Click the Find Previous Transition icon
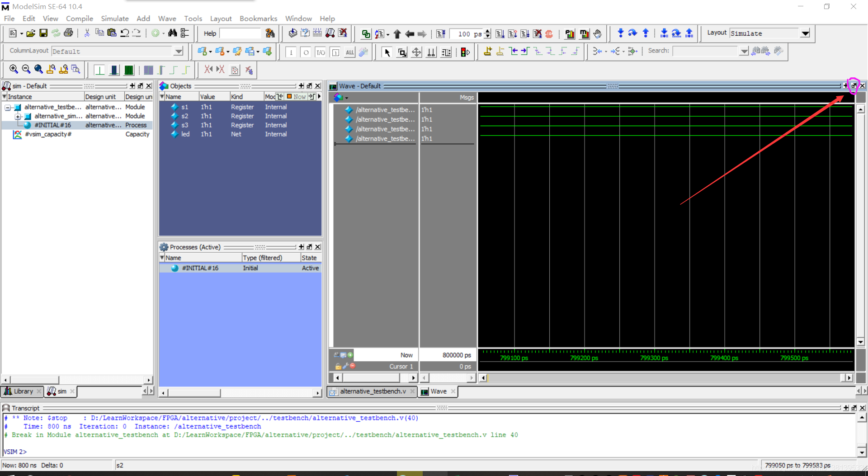This screenshot has width=868, height=476. (513, 51)
